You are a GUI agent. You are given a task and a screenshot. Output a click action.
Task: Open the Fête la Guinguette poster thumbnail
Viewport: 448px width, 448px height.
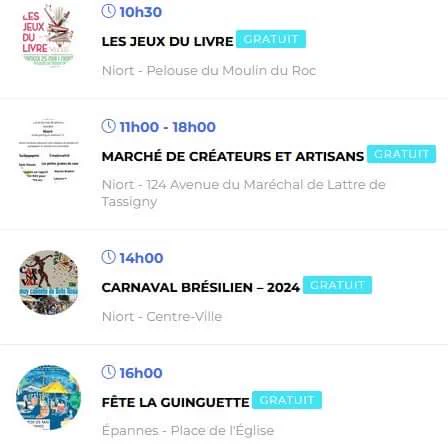(49, 398)
